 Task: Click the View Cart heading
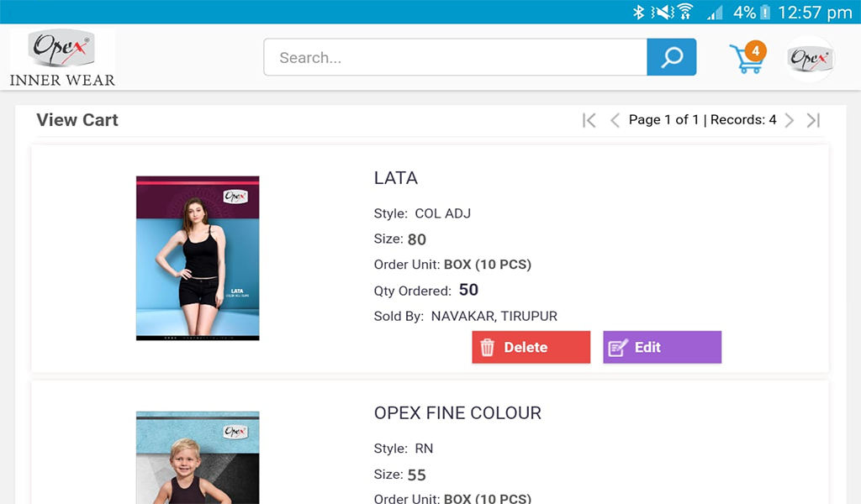click(x=77, y=120)
